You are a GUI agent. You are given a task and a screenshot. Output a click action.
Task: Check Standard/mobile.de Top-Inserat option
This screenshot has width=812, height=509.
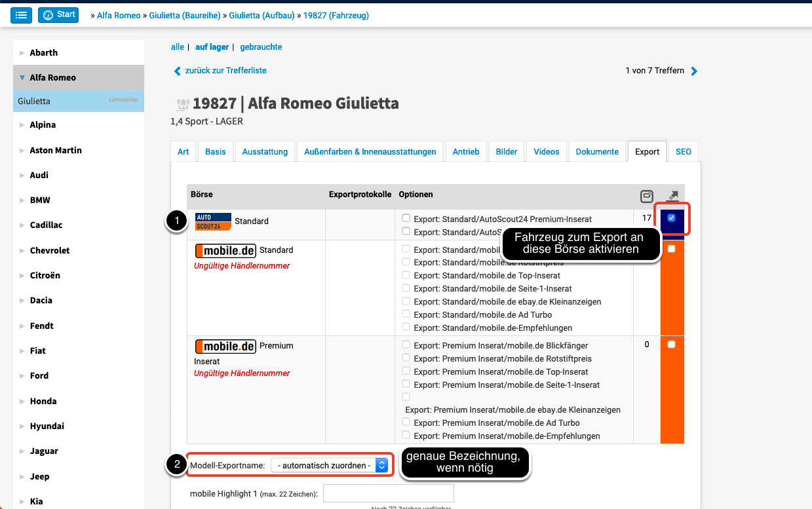point(406,275)
